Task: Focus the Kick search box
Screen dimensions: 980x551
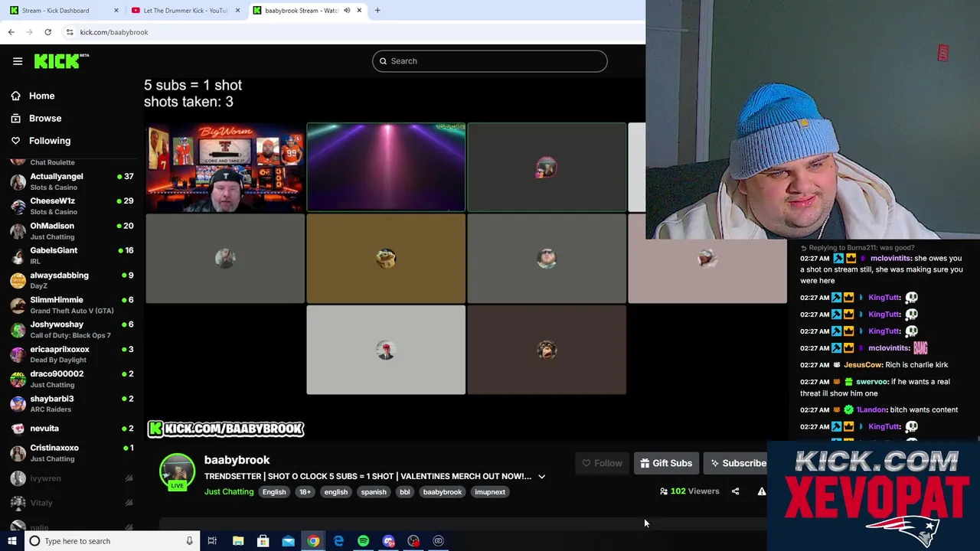Action: (490, 61)
